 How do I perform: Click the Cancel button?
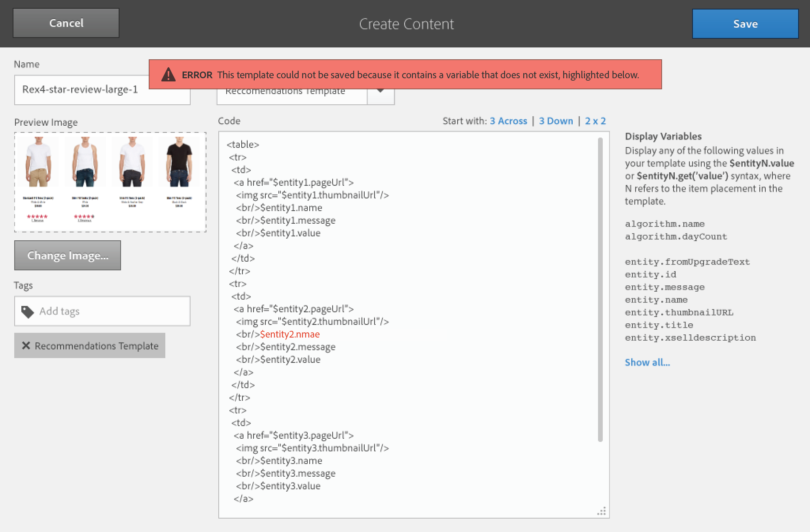(x=66, y=23)
